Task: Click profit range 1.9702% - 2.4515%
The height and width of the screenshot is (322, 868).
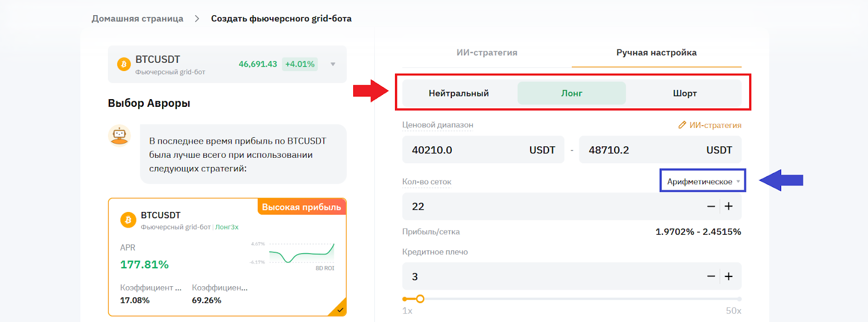Action: (698, 231)
